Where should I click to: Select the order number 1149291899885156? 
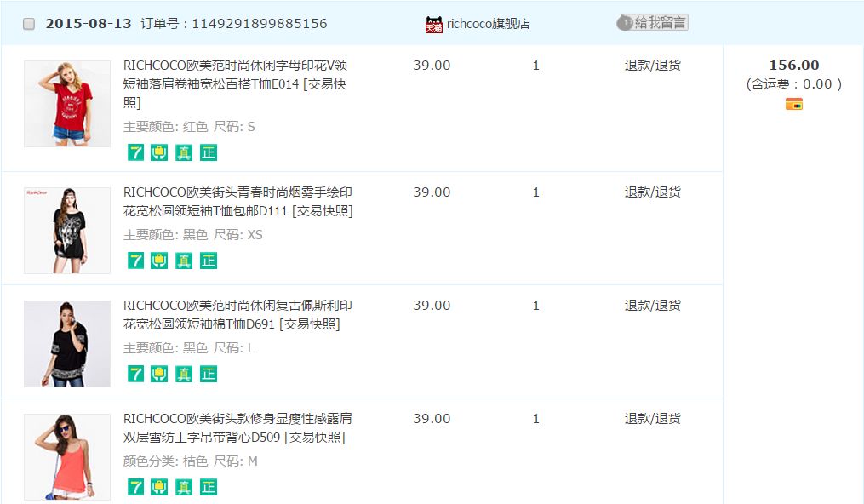[260, 24]
